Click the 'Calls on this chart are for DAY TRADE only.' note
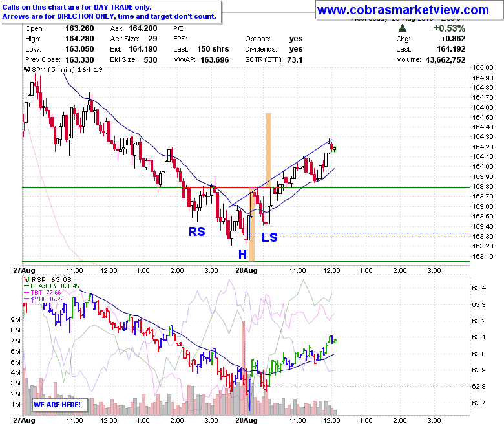This screenshot has height=426, width=504. (x=77, y=7)
